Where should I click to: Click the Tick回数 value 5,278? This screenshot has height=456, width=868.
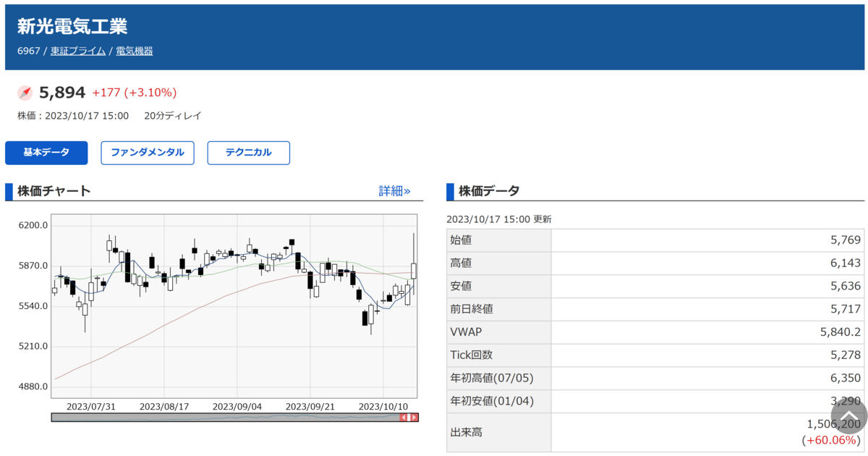click(846, 355)
